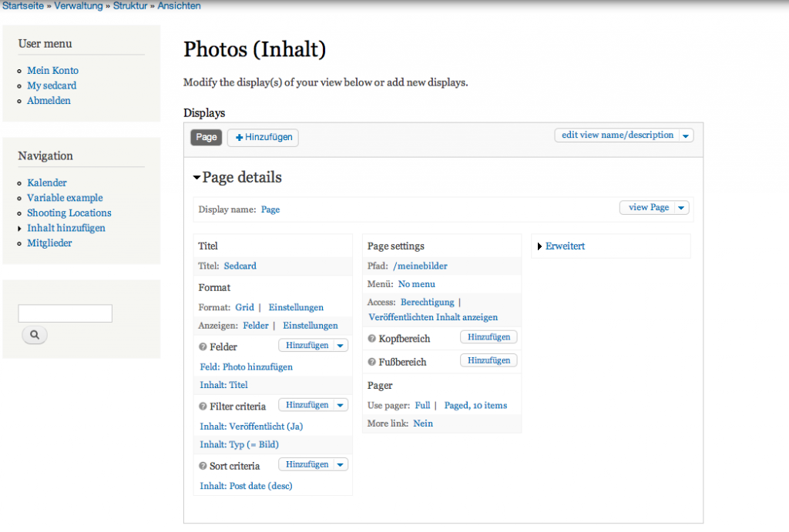789x532 pixels.
Task: Open dropdown arrow next to view Page
Action: click(x=681, y=208)
